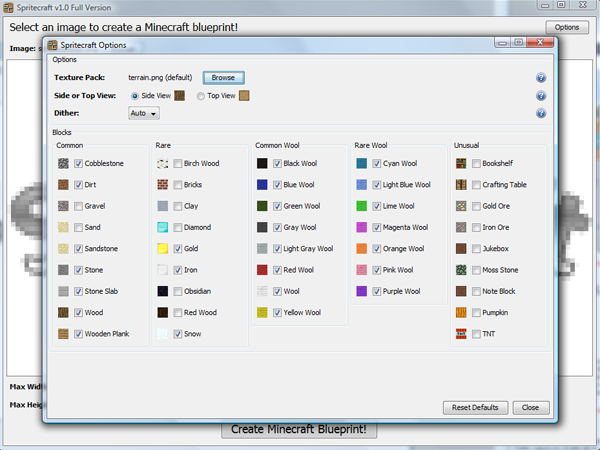Click the Crafting Table block icon
Screen dimensions: 600x450
click(x=461, y=185)
